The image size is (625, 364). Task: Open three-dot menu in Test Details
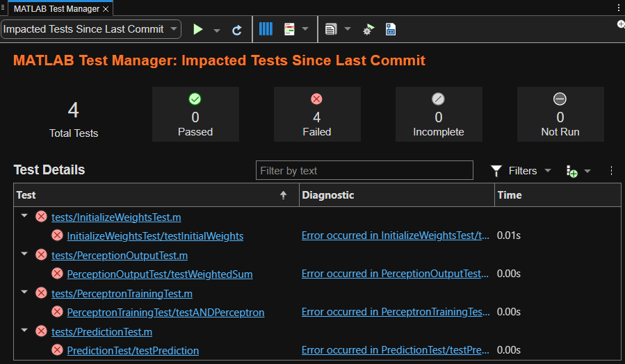pos(611,171)
